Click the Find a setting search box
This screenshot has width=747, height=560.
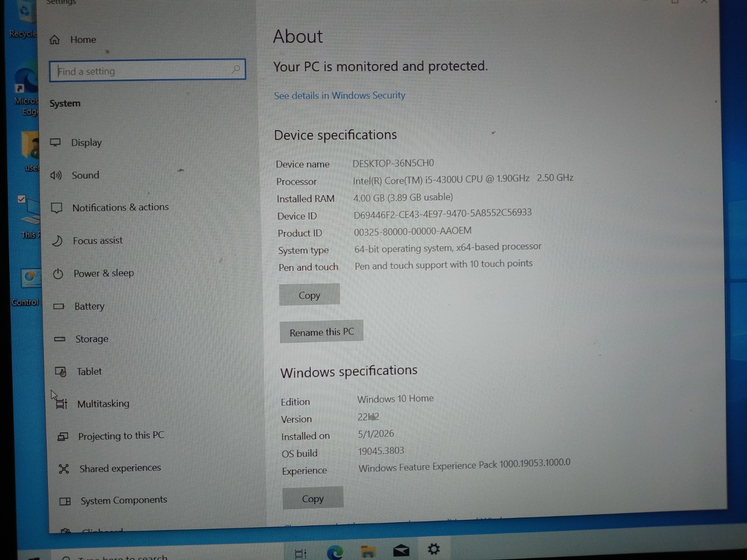coord(148,70)
